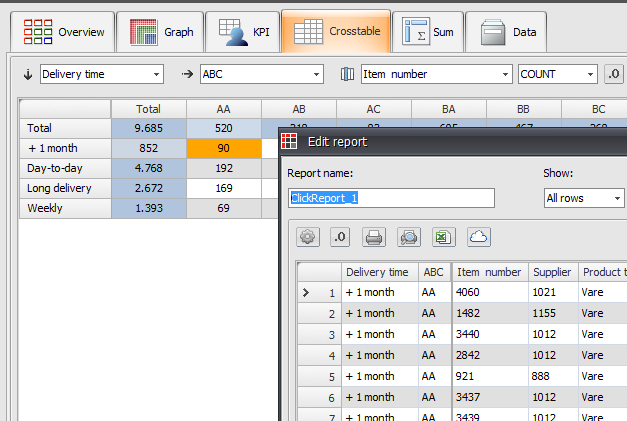
Task: Click the Day-to-day row header
Action: [x=65, y=168]
